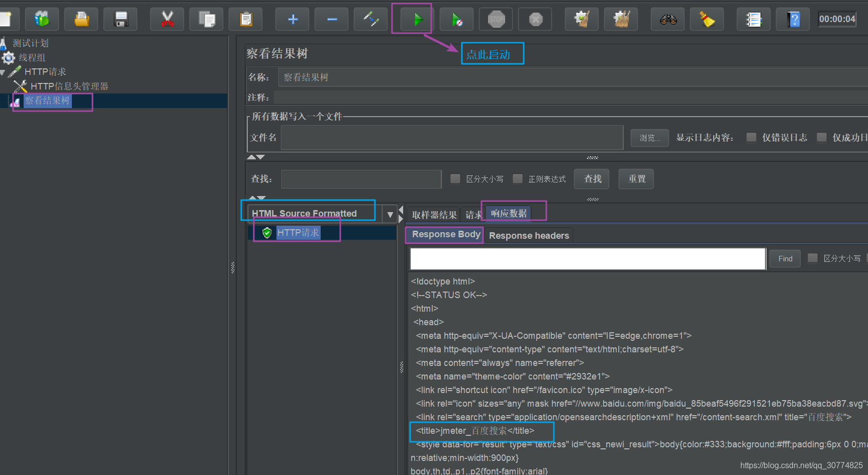The height and width of the screenshot is (475, 868).
Task: Select 测试计划 in the tree
Action: pyautogui.click(x=30, y=43)
